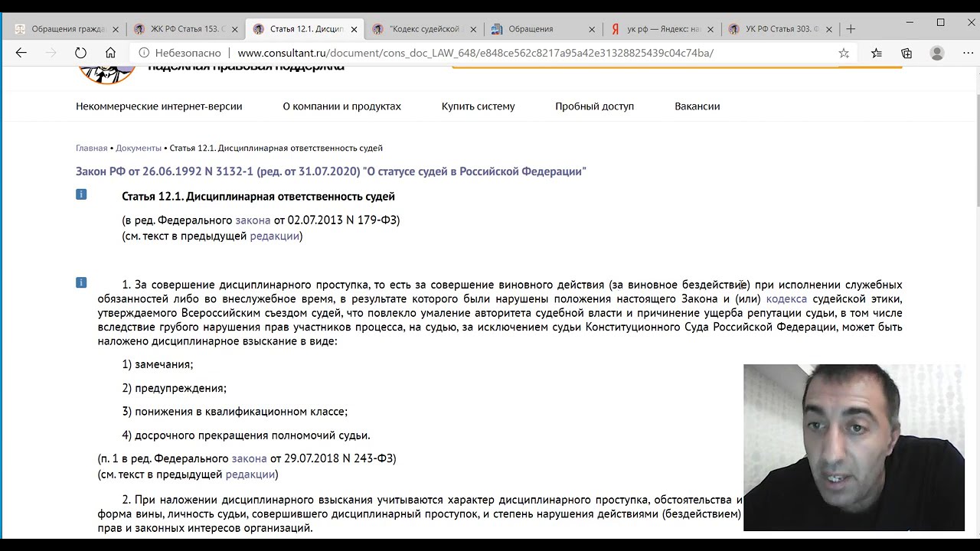The image size is (980, 551).
Task: Close the УК РФ Статья 303 tab
Action: coord(829,29)
